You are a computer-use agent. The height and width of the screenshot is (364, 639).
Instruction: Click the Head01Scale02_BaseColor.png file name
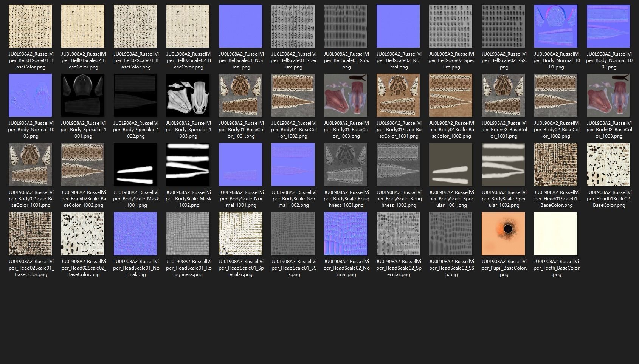click(608, 199)
